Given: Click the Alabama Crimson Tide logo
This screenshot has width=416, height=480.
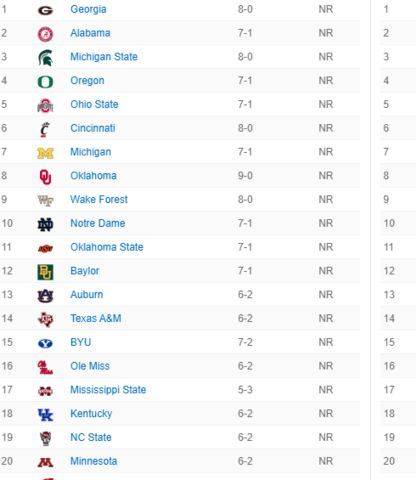Looking at the screenshot, I should [x=45, y=34].
